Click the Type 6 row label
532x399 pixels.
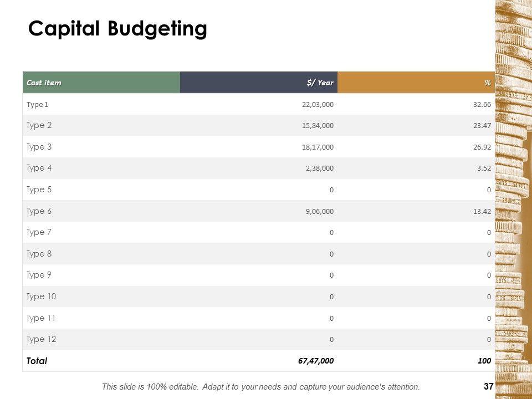coord(39,211)
